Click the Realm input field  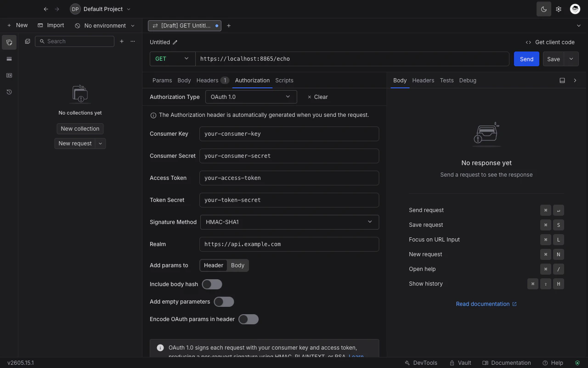click(289, 244)
